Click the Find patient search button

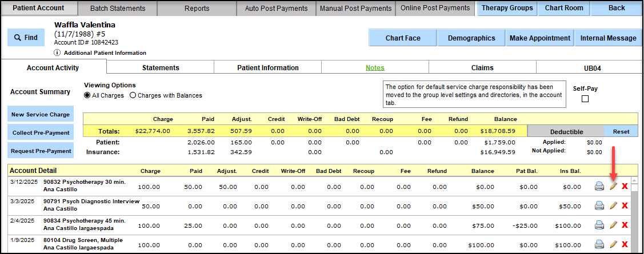point(26,38)
